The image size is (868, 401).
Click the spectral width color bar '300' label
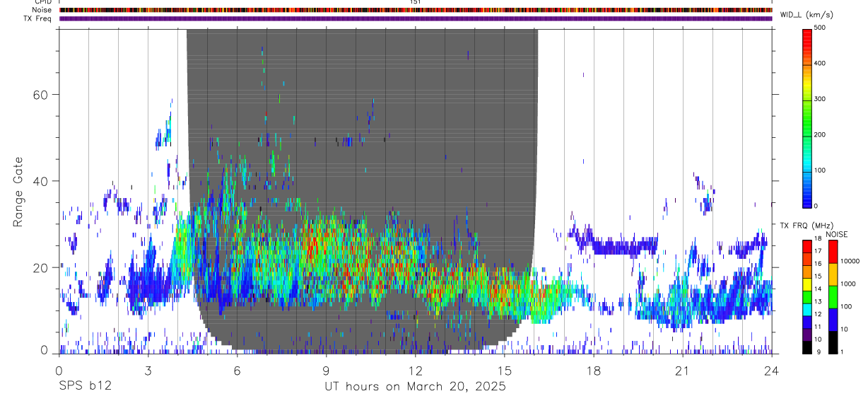tap(820, 99)
